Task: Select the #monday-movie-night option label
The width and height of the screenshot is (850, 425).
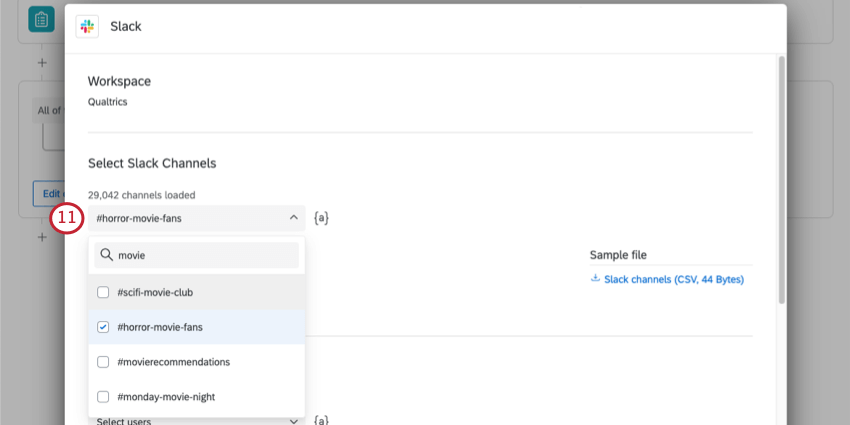Action: tap(166, 397)
